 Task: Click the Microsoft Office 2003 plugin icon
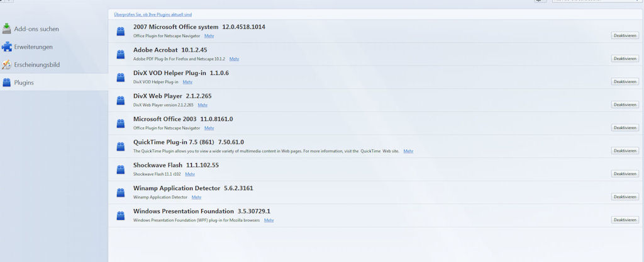(120, 123)
